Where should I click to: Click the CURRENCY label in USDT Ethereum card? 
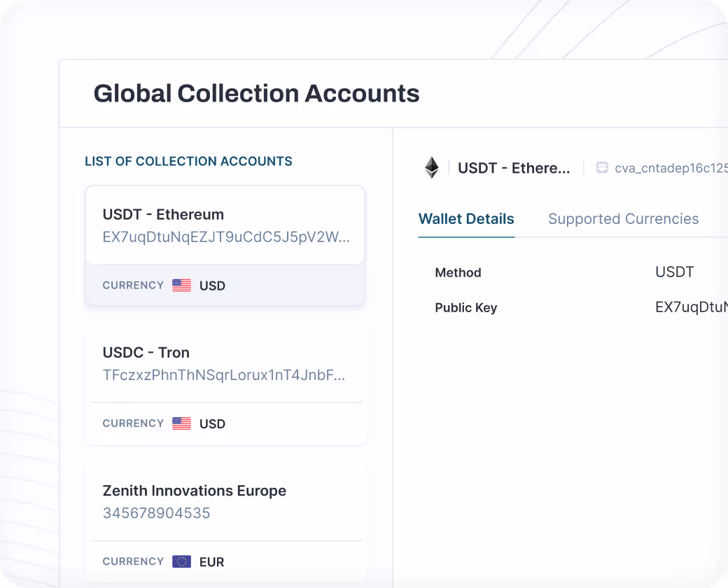pyautogui.click(x=133, y=285)
